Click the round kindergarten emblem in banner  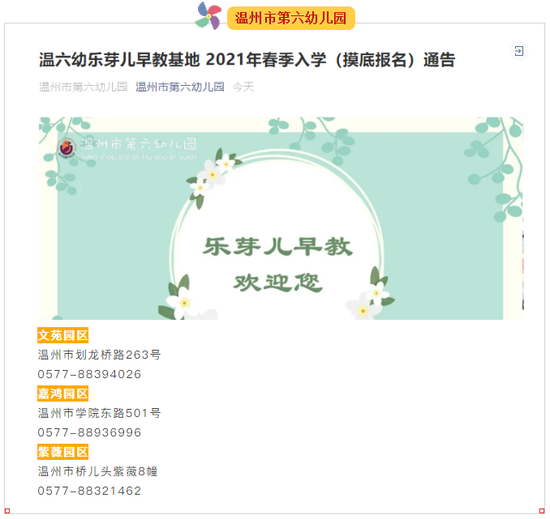67,148
